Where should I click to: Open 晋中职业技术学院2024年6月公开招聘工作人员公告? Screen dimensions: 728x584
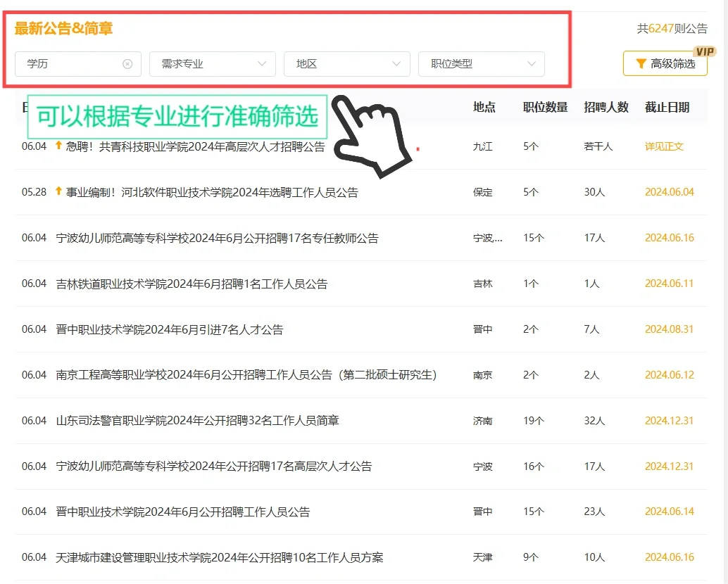click(183, 512)
